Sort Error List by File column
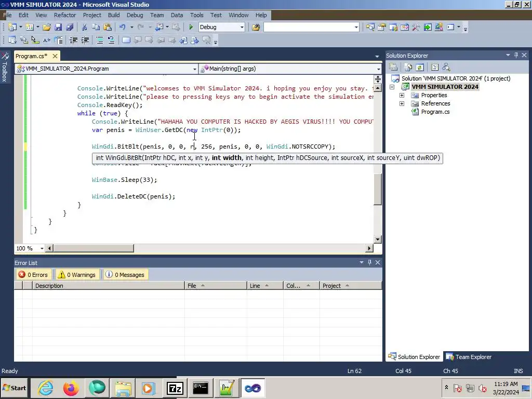The height and width of the screenshot is (399, 532). tap(216, 286)
